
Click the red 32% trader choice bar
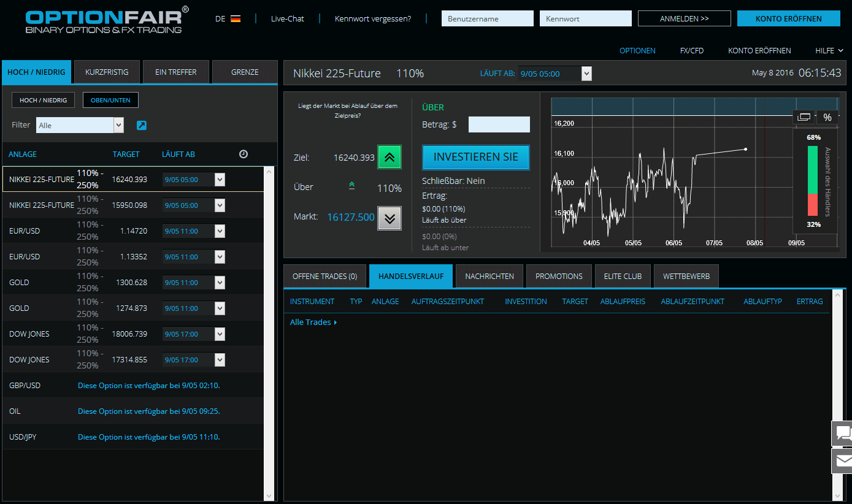[x=813, y=204]
